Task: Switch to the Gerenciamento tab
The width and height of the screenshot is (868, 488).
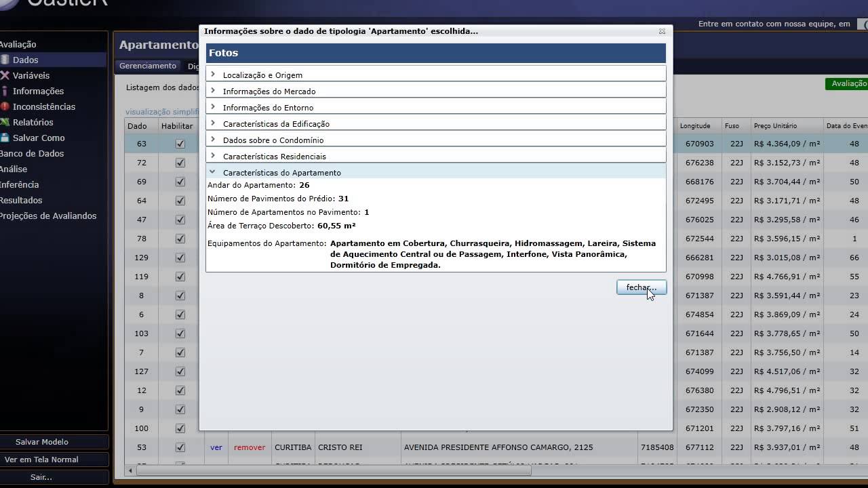Action: click(x=148, y=66)
